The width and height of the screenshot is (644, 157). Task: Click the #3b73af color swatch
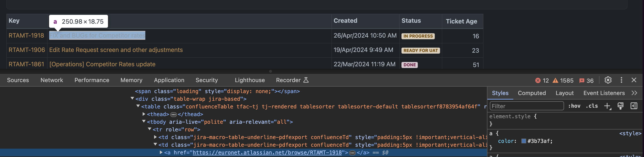(524, 141)
